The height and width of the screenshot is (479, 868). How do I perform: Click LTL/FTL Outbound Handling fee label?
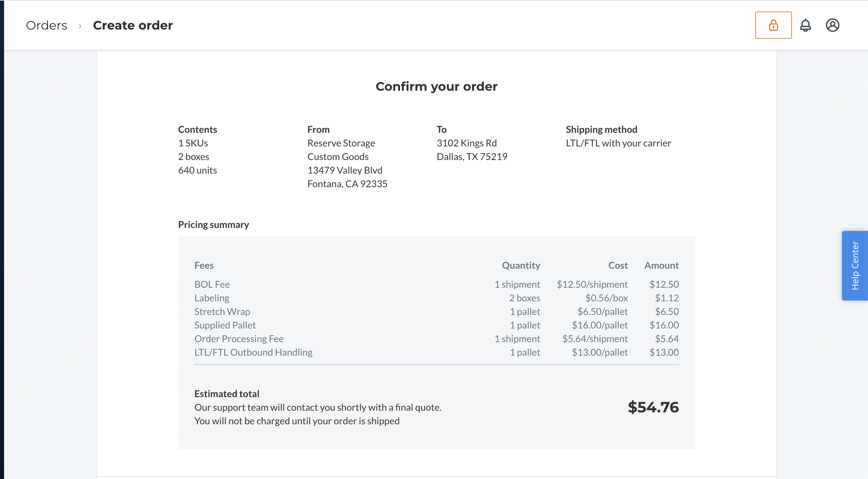pos(253,352)
